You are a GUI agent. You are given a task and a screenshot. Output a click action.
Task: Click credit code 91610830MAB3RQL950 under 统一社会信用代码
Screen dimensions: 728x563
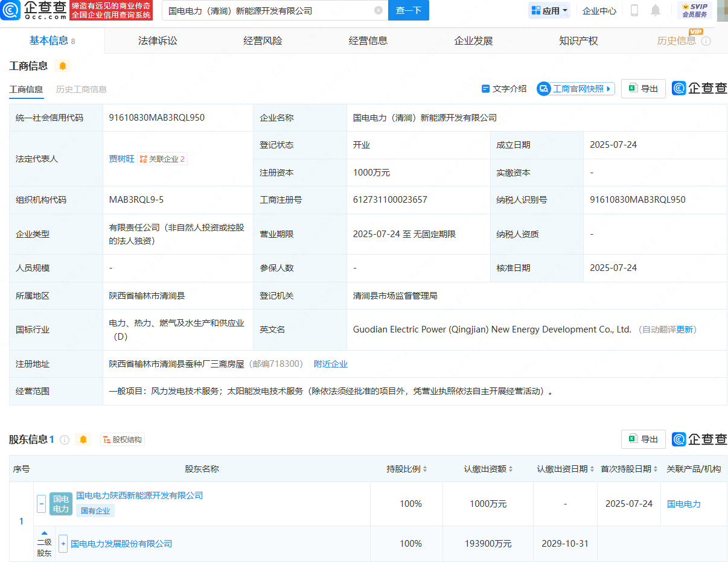157,118
